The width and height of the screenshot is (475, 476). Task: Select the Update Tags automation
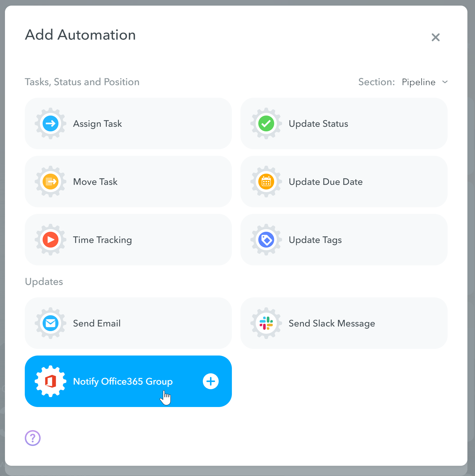click(344, 240)
